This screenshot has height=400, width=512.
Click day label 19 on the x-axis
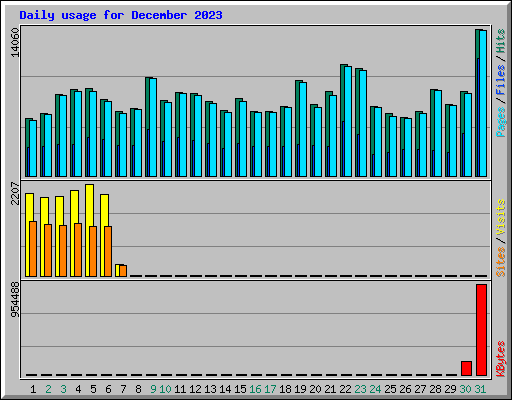click(300, 389)
